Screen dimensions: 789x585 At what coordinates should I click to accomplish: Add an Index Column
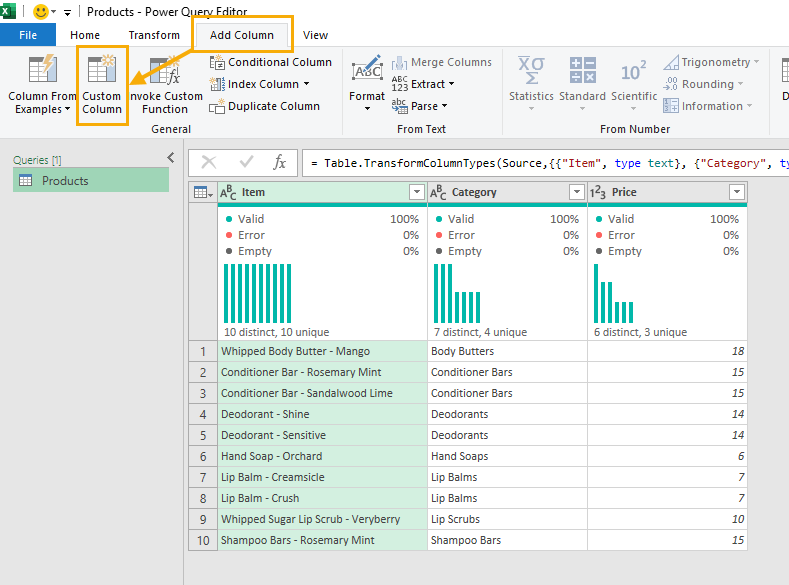click(260, 84)
